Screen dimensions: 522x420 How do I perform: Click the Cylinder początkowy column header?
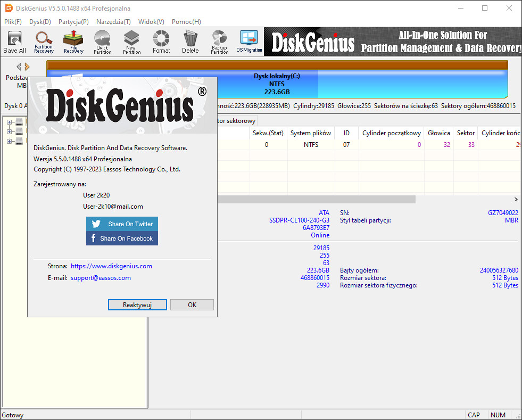pos(391,133)
